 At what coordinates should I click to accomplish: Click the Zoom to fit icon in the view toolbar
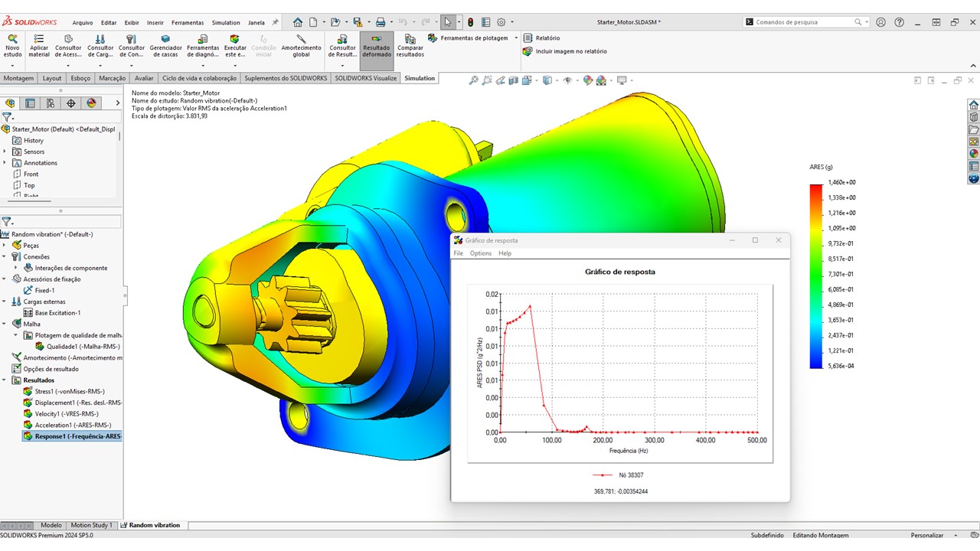pos(473,80)
